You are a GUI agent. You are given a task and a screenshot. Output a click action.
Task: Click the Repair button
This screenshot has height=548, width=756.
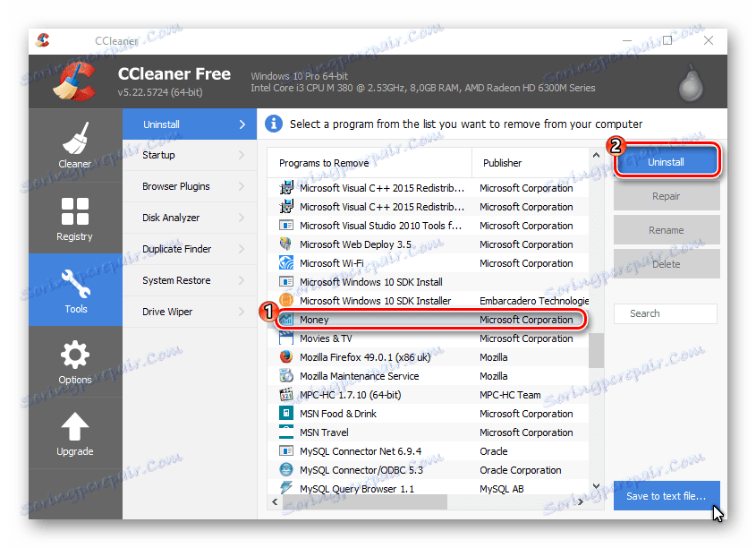tap(667, 196)
